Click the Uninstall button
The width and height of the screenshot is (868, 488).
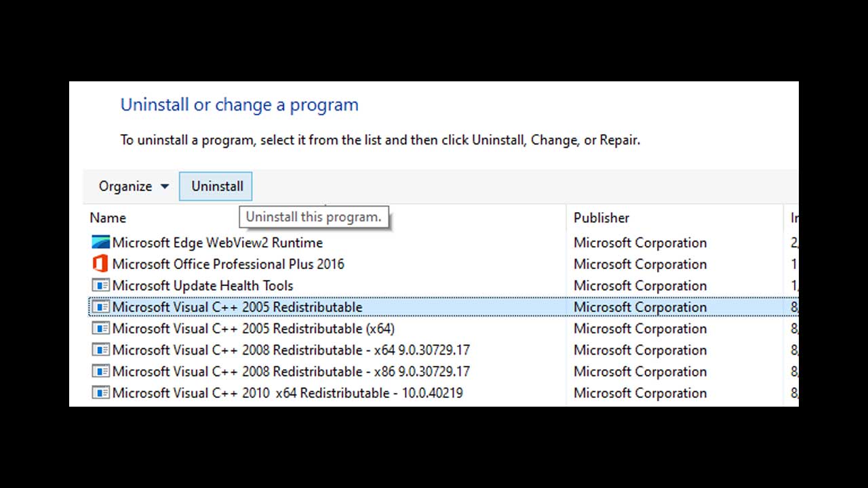pos(216,186)
